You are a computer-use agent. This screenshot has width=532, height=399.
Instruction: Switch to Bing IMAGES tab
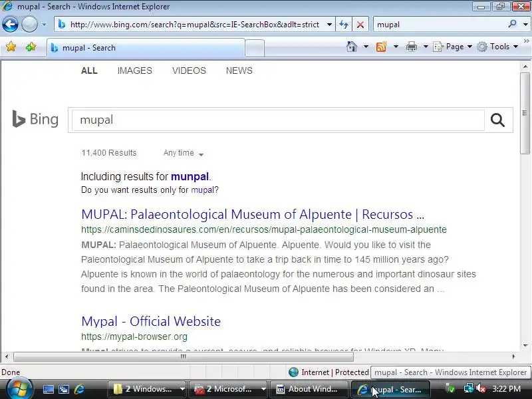[135, 70]
